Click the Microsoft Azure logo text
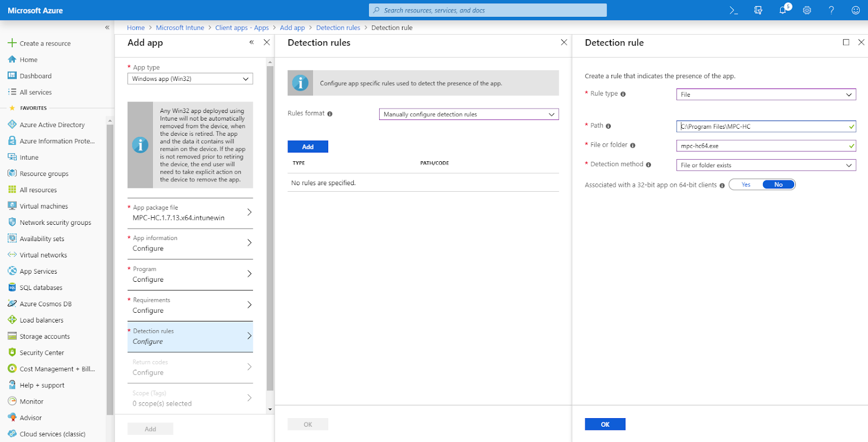The image size is (868, 442). [35, 10]
